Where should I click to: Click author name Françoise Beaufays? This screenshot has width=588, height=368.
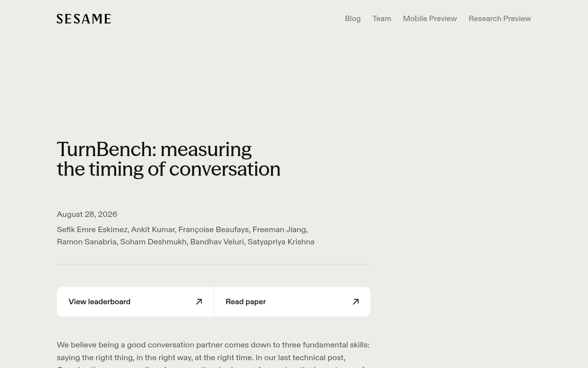pos(214,230)
